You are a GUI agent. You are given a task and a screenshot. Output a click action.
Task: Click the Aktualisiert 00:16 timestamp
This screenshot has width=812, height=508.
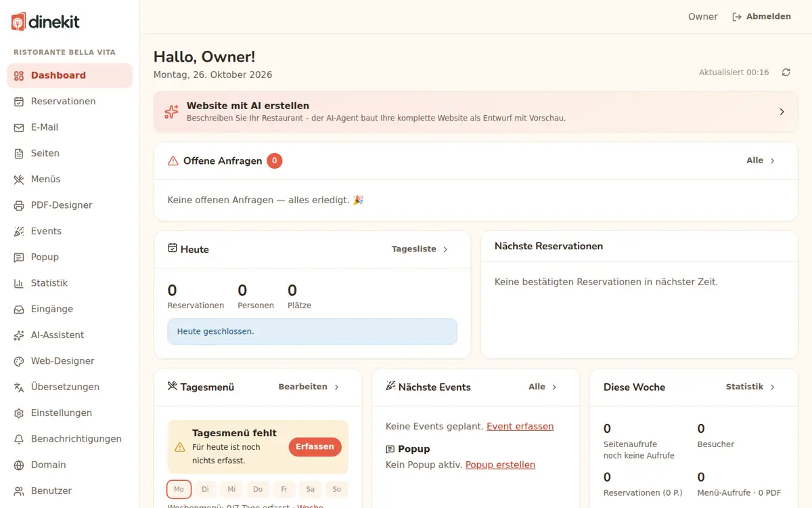tap(734, 72)
